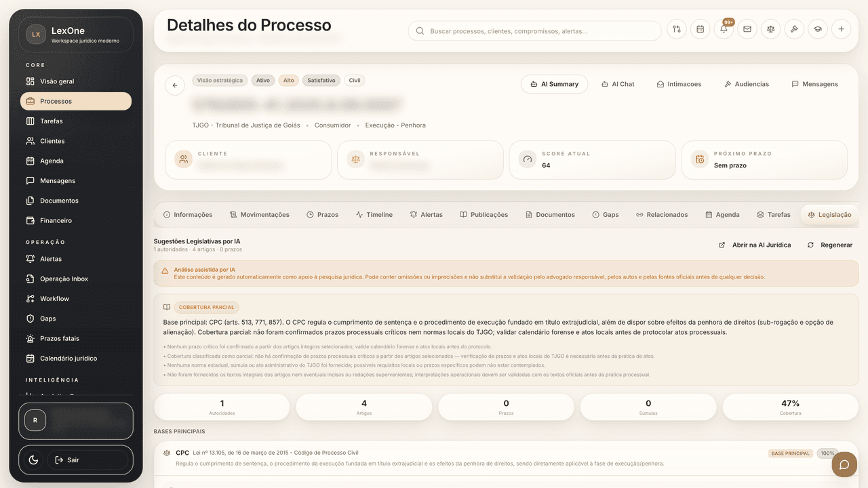Go back using the left arrow button
Viewport: 868px width, 488px height.
(x=175, y=85)
